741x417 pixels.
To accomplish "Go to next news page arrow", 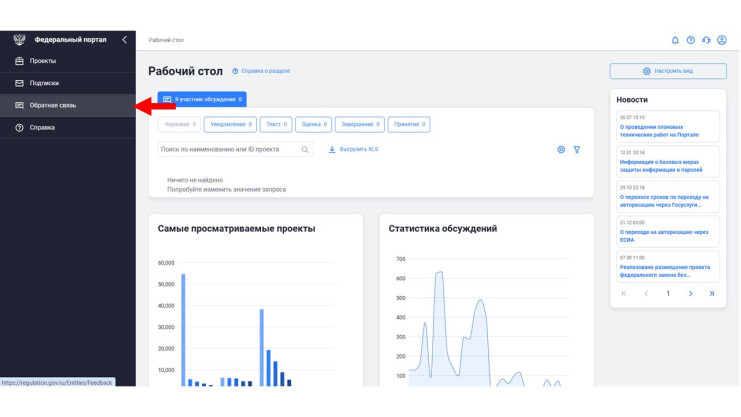I will [x=690, y=293].
